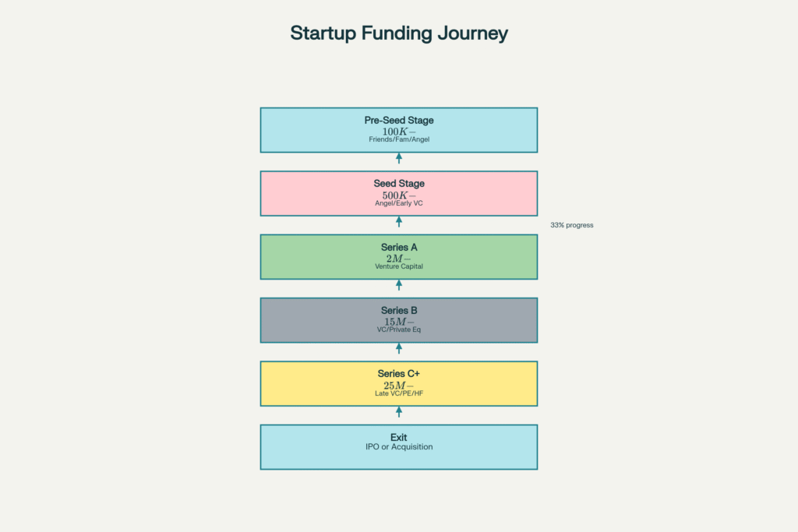Click the arrow between Seed Stage and Series A

coord(399,222)
